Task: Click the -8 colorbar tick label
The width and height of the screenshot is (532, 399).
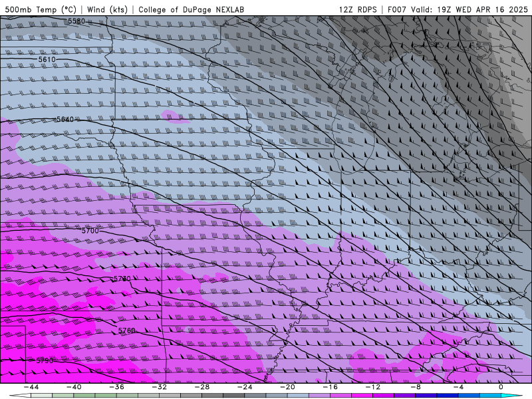Action: 416,387
